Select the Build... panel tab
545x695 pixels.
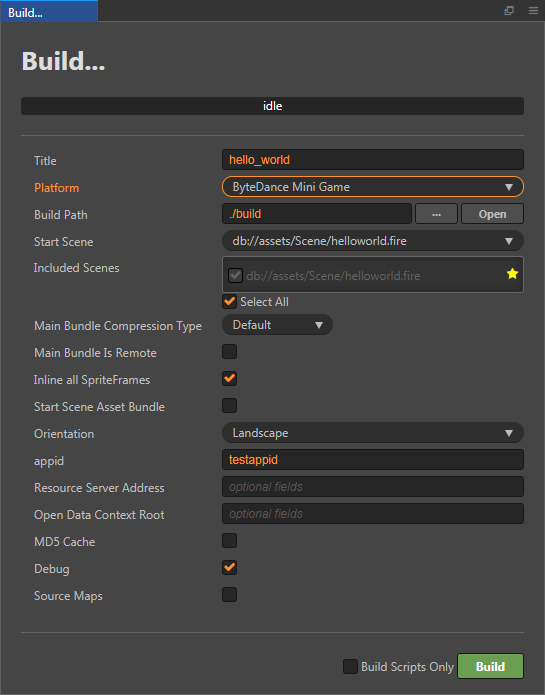coord(49,12)
